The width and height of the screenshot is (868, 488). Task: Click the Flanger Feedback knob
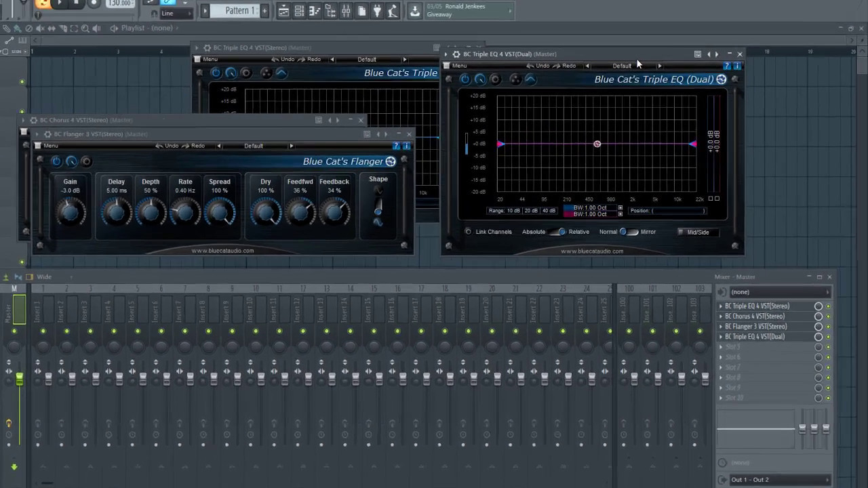pos(334,213)
